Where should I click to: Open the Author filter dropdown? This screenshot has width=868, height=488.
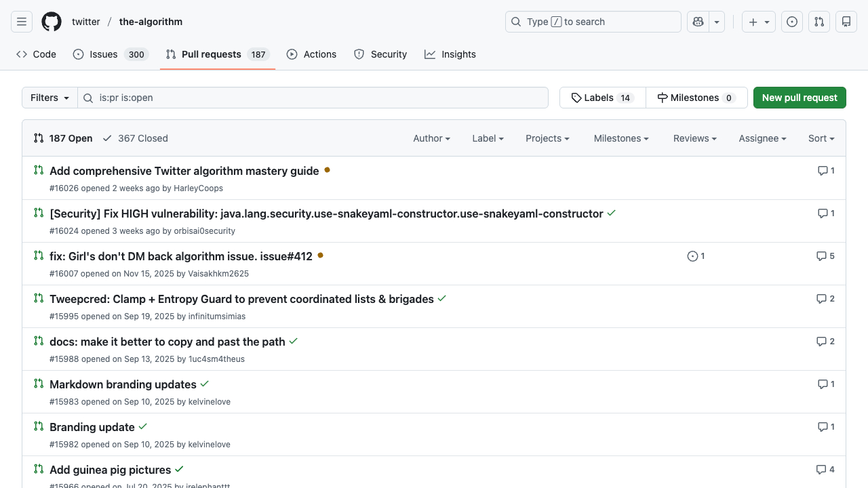tap(431, 138)
